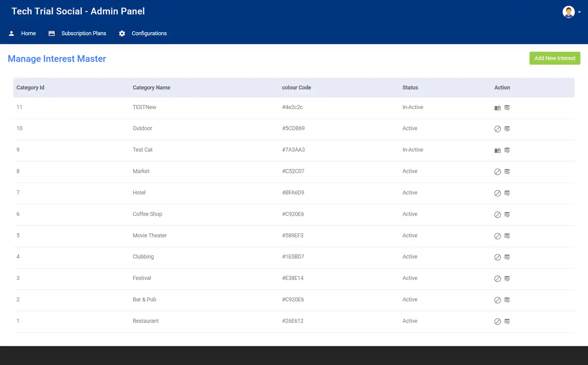Disable the Festival category with block icon
588x365 pixels.
pyautogui.click(x=497, y=278)
